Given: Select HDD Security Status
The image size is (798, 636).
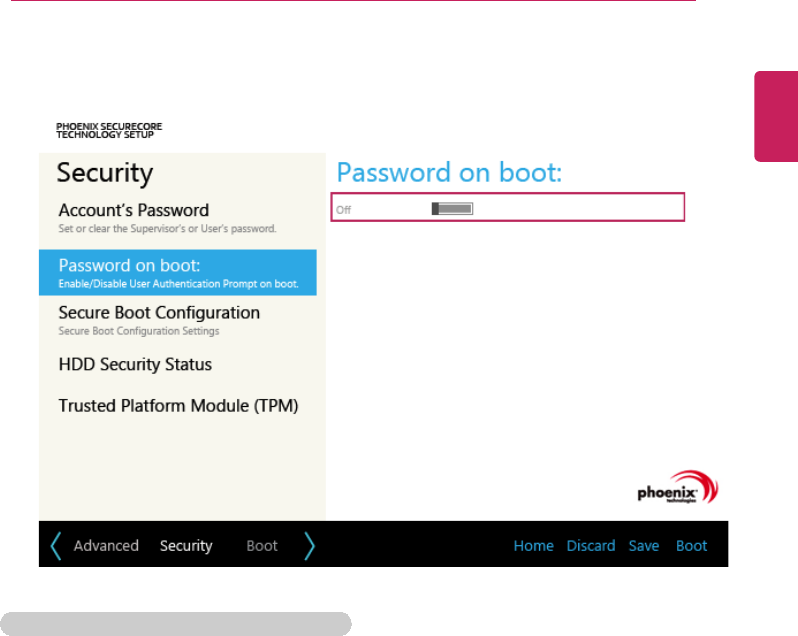Looking at the screenshot, I should click(x=135, y=365).
